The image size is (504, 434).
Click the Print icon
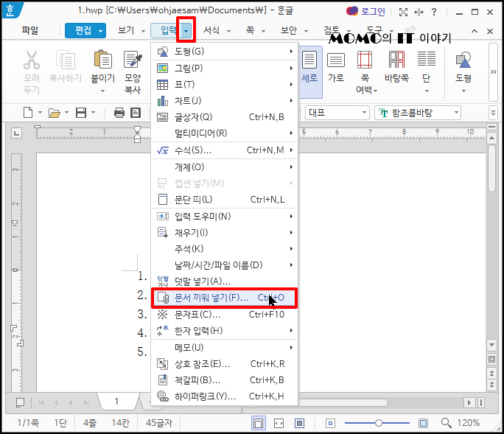tap(119, 113)
